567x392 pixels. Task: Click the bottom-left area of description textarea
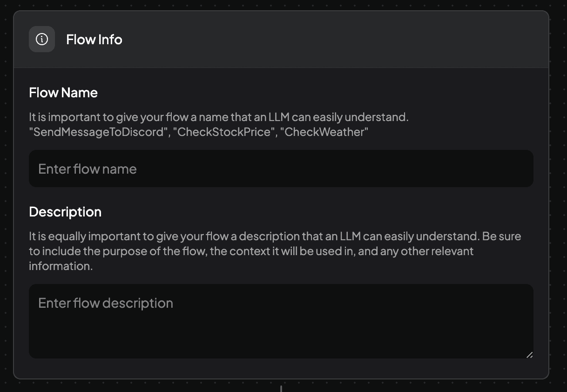47,348
